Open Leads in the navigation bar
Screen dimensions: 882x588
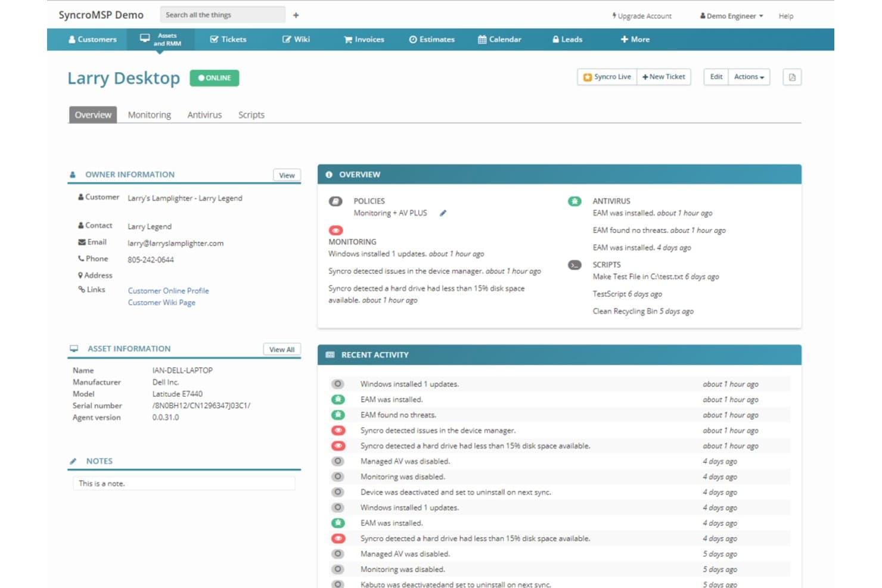click(567, 39)
